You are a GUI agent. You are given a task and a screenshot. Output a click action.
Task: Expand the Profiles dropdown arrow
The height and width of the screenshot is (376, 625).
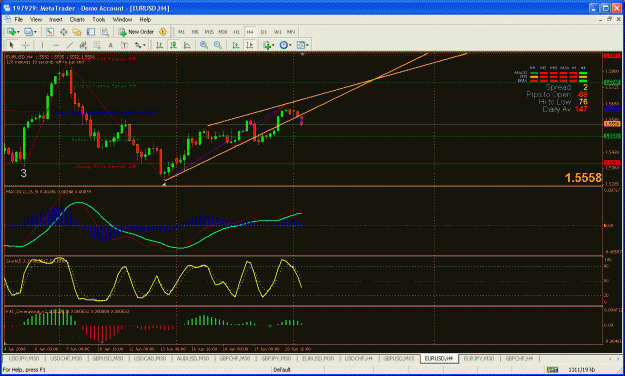click(x=35, y=32)
